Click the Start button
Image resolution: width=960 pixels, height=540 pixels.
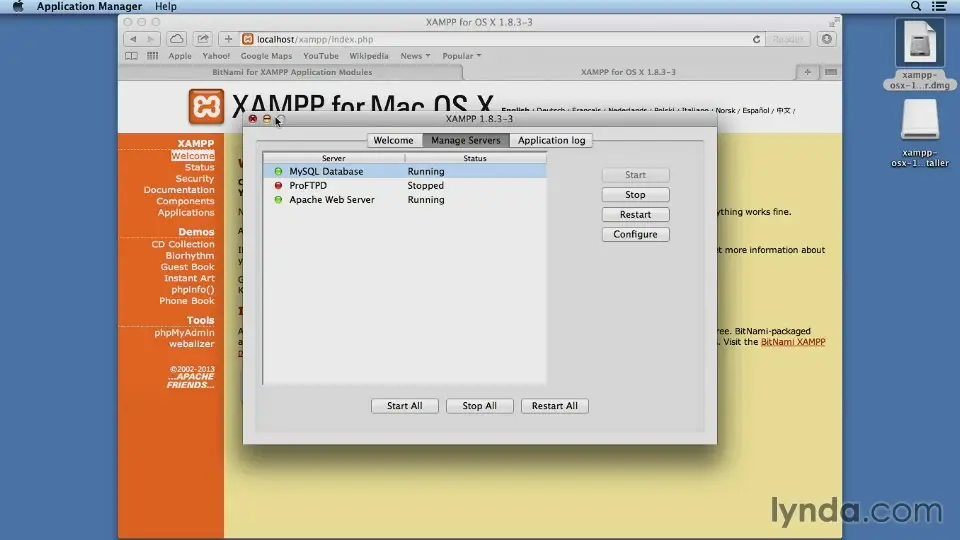click(x=636, y=175)
